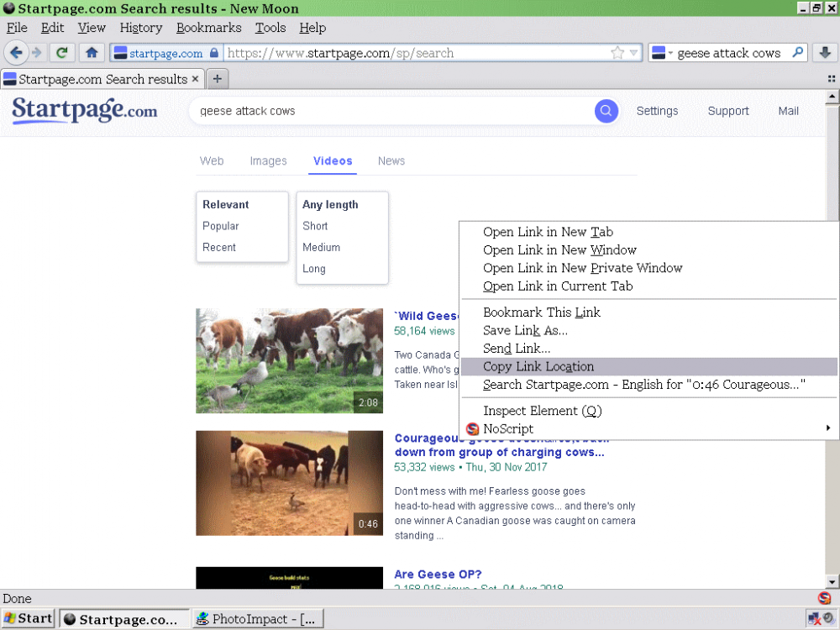This screenshot has height=630, width=840.
Task: Bookmark page with the star icon
Action: pyautogui.click(x=617, y=53)
